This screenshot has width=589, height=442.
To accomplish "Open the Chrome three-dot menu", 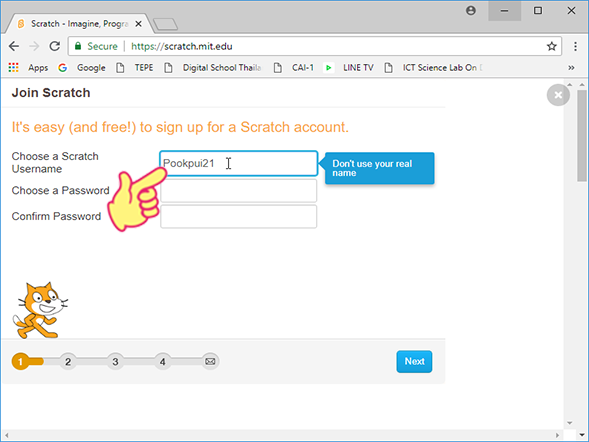I will pos(575,46).
